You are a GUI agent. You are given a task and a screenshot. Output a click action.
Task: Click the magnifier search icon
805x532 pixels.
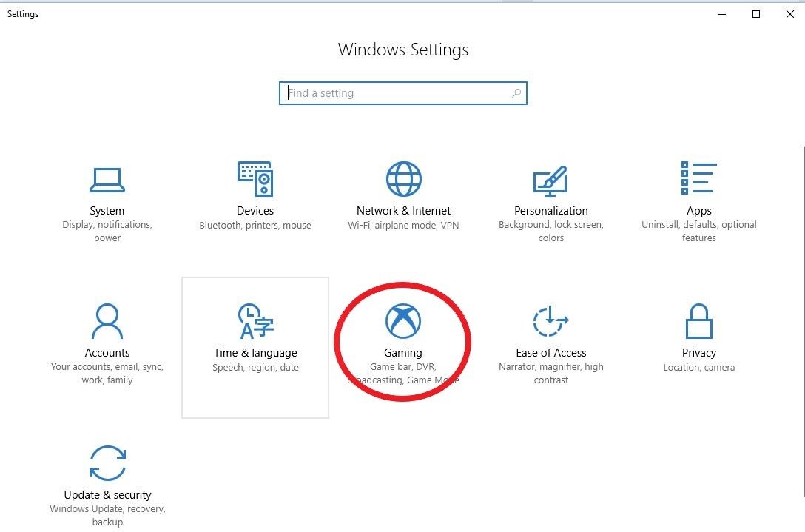tap(516, 93)
